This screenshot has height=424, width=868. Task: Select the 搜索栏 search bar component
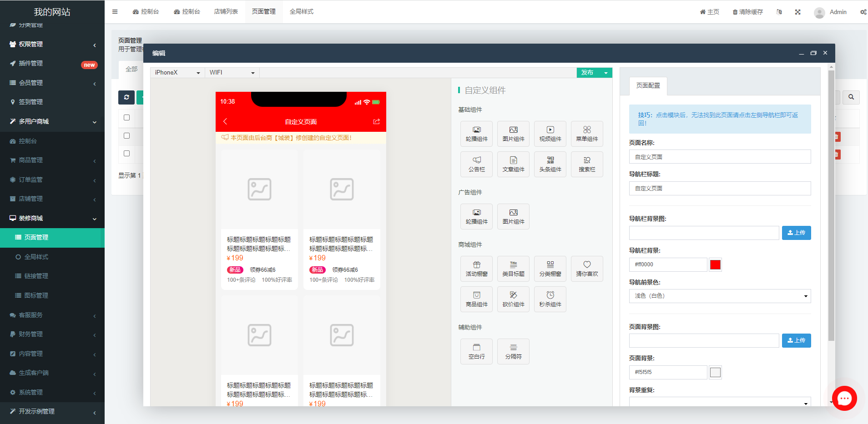click(587, 164)
